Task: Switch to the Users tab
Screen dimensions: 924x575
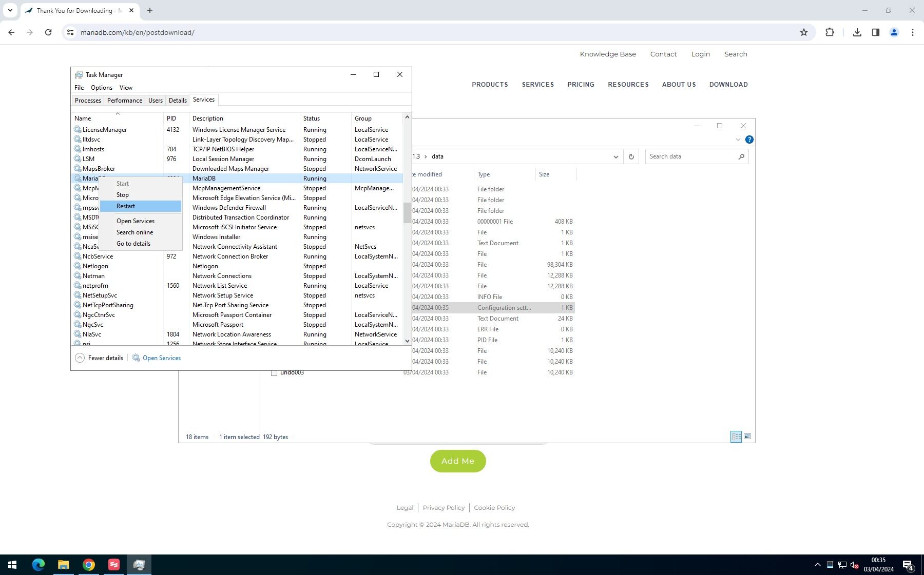Action: click(x=156, y=101)
